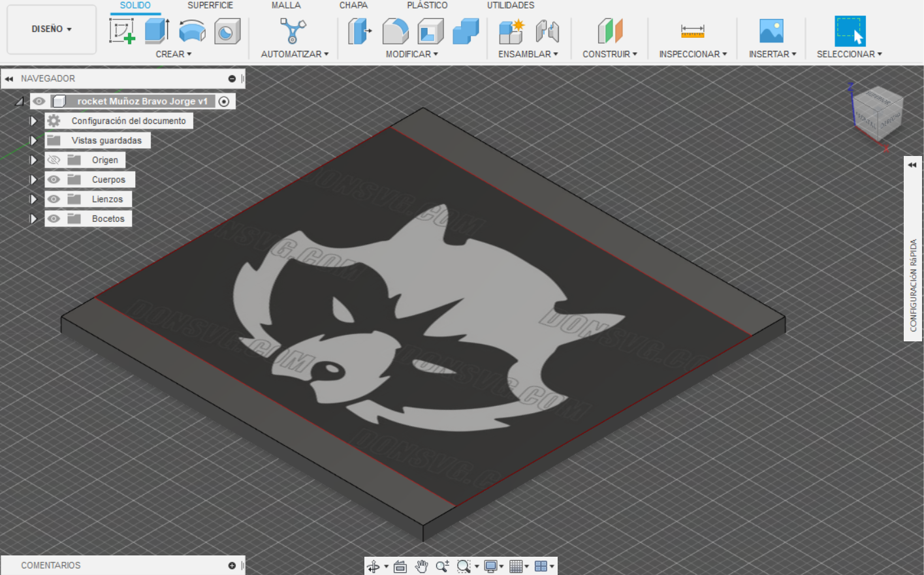Expand the Origen folder
The image size is (924, 575).
click(x=33, y=160)
